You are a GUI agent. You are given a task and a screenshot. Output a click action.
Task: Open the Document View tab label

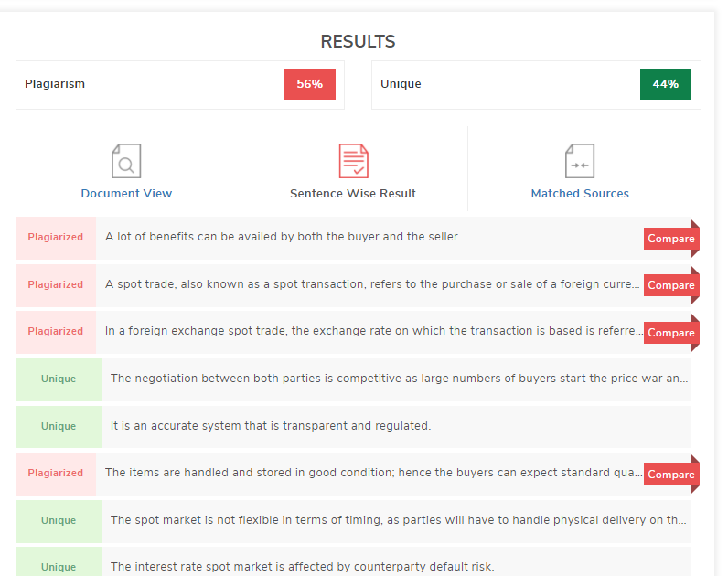tap(126, 194)
